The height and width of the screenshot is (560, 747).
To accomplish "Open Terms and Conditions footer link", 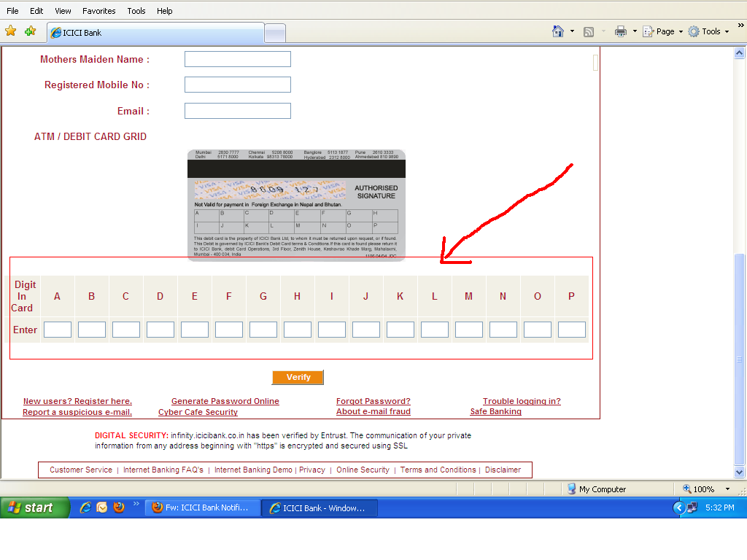I will 438,470.
